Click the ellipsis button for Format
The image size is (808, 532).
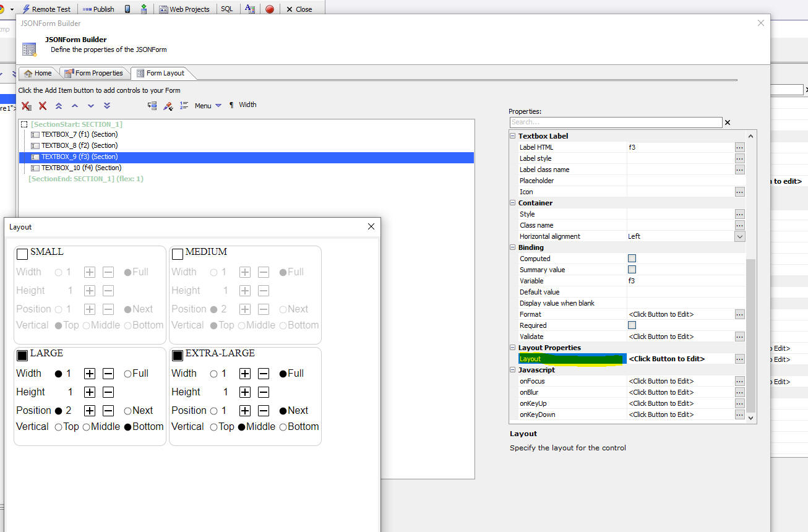click(739, 314)
